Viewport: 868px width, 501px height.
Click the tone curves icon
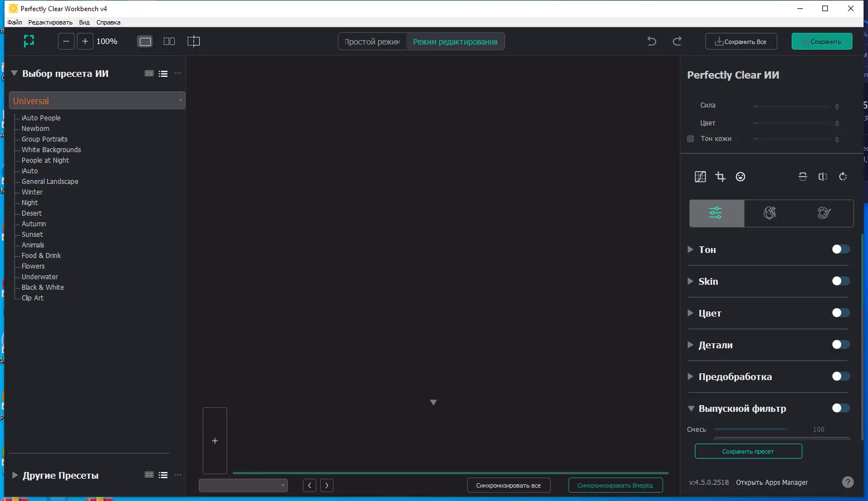[x=700, y=177]
